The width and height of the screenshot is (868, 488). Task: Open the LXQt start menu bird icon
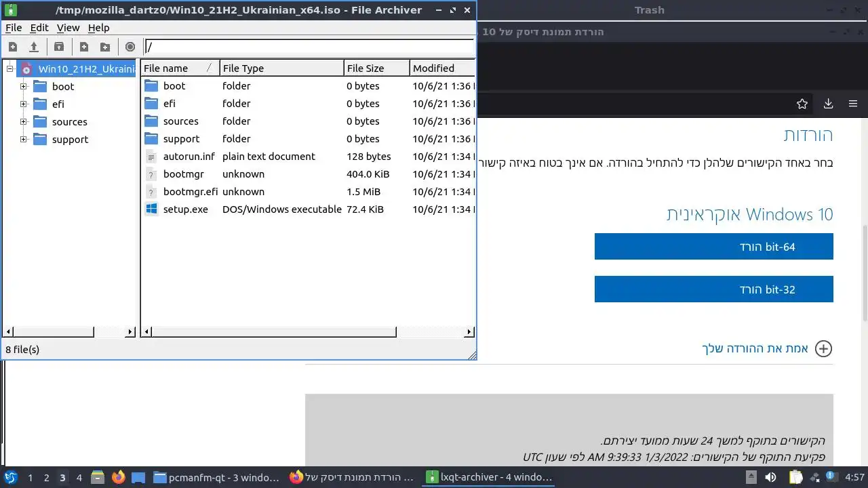click(x=10, y=478)
